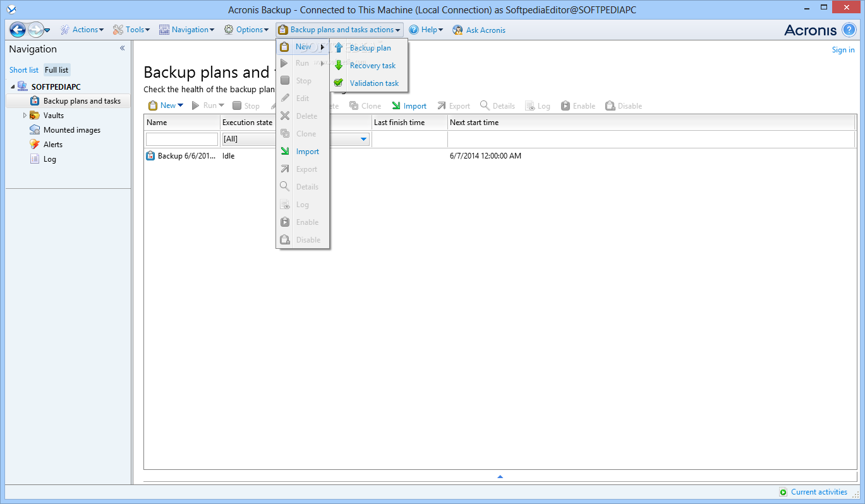Click Details button in list toolbar
Image resolution: width=865 pixels, height=504 pixels.
point(497,106)
